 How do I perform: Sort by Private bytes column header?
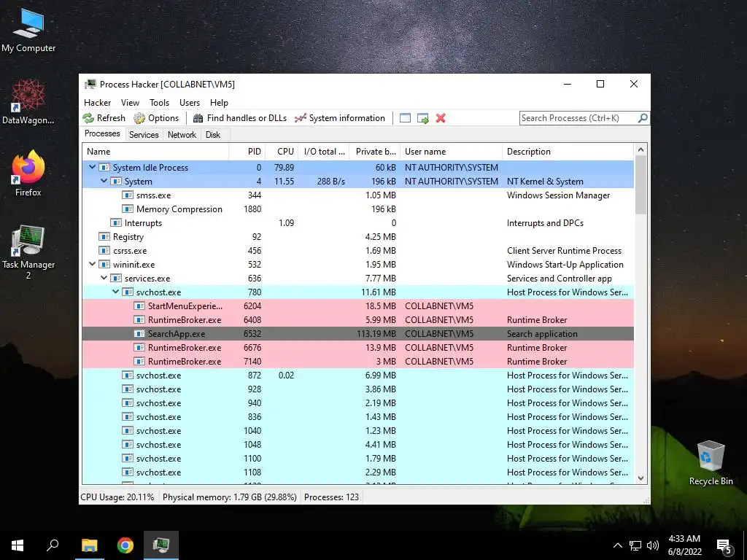375,152
